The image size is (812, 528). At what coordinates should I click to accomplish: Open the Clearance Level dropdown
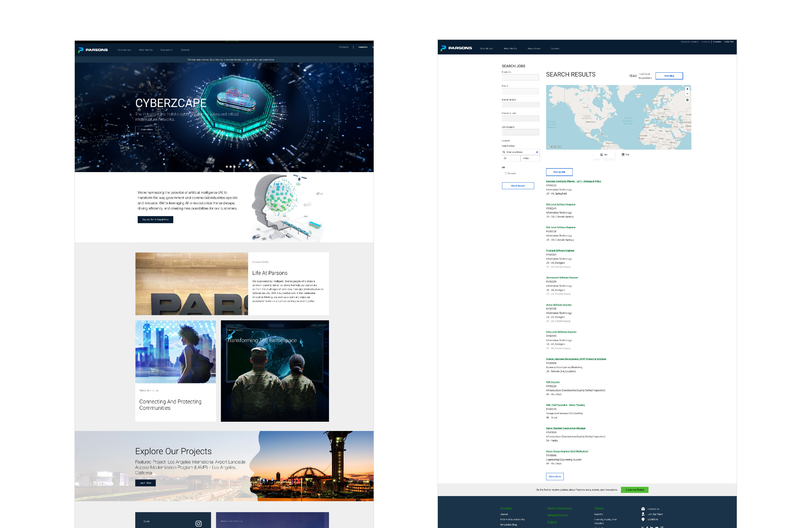[x=520, y=118]
